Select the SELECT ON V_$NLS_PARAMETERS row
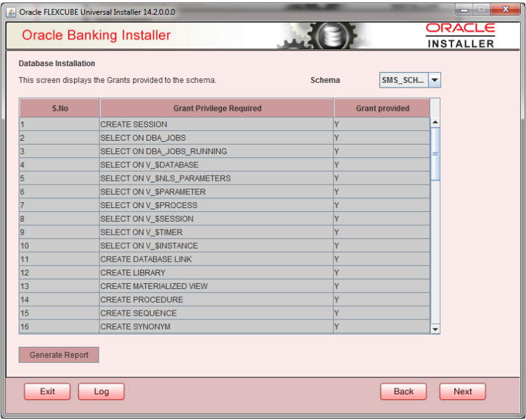Image resolution: width=526 pixels, height=420 pixels. [x=224, y=178]
